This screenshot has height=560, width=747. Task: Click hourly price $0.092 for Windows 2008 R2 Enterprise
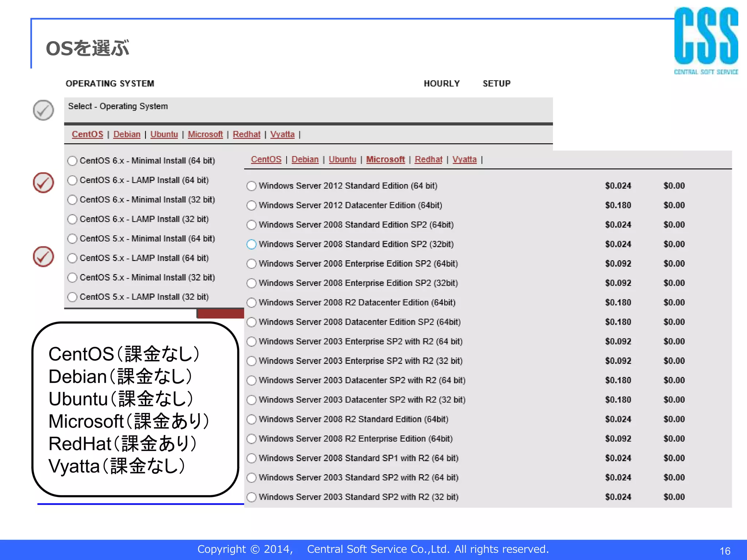(618, 439)
